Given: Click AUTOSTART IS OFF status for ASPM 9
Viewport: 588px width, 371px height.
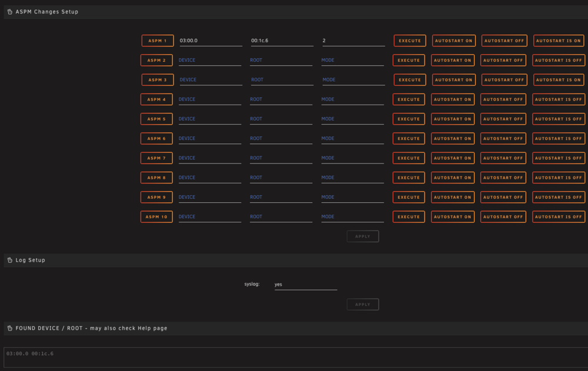Looking at the screenshot, I should point(559,197).
